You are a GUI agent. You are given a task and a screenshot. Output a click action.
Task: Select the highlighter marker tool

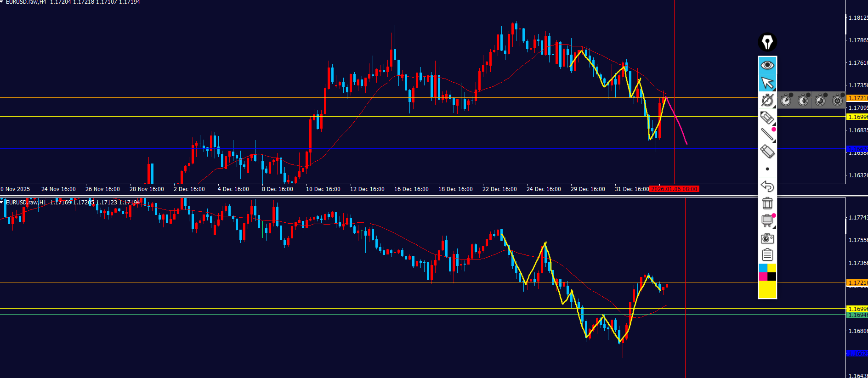(x=767, y=118)
